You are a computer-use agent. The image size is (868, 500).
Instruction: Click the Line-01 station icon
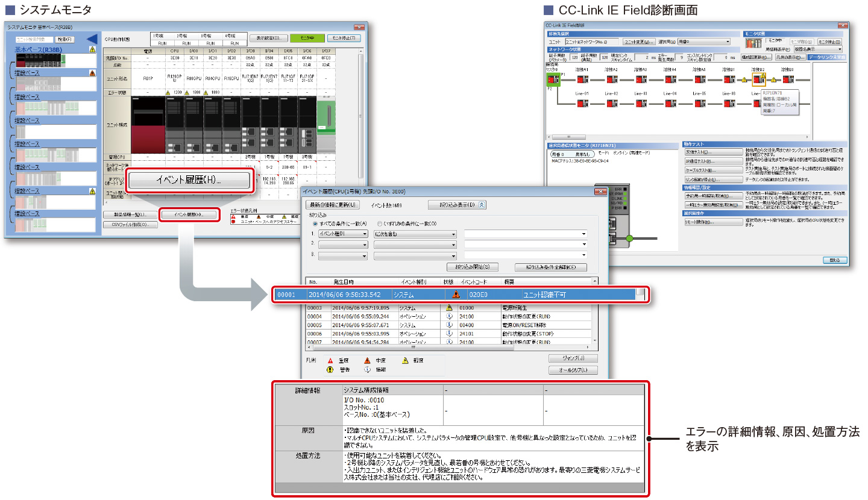[x=582, y=104]
